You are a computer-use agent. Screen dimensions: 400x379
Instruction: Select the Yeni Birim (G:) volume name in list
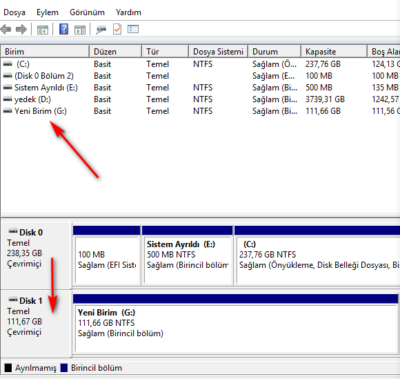pyautogui.click(x=41, y=111)
